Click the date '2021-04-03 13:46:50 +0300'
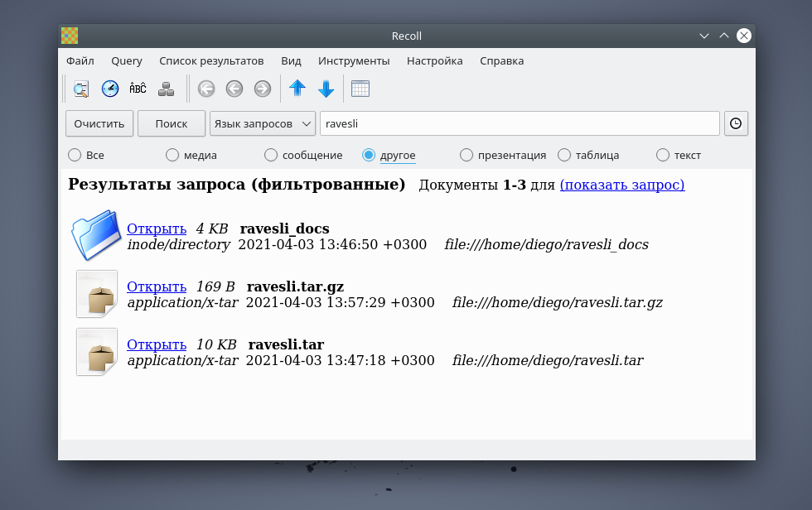The image size is (812, 510). tap(332, 245)
